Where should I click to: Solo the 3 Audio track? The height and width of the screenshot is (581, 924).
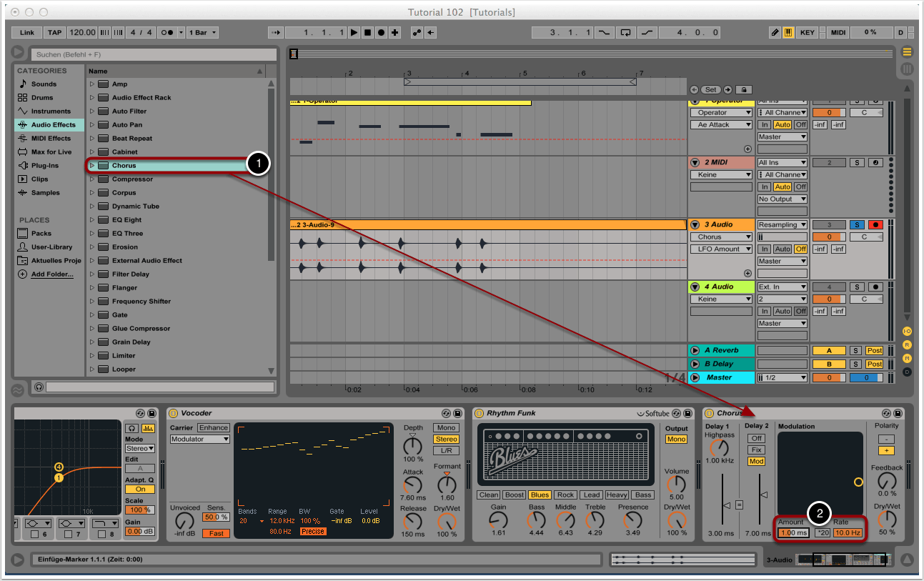pos(857,225)
